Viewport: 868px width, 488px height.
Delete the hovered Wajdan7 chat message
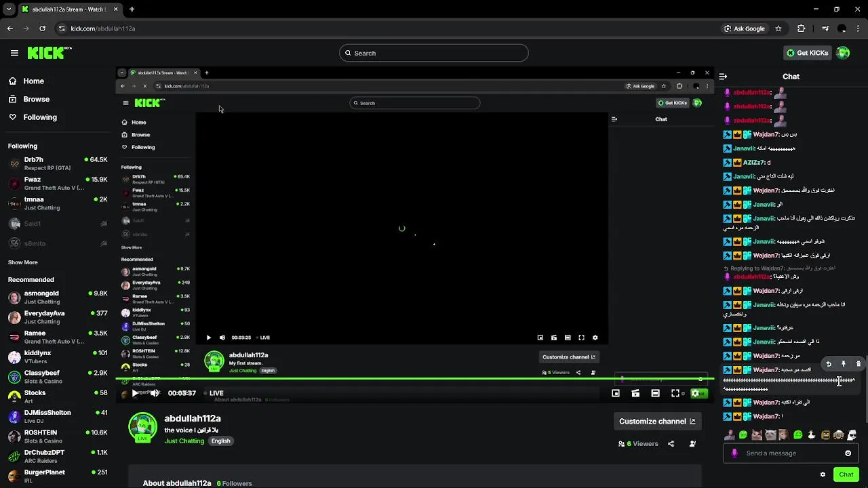[x=859, y=364]
